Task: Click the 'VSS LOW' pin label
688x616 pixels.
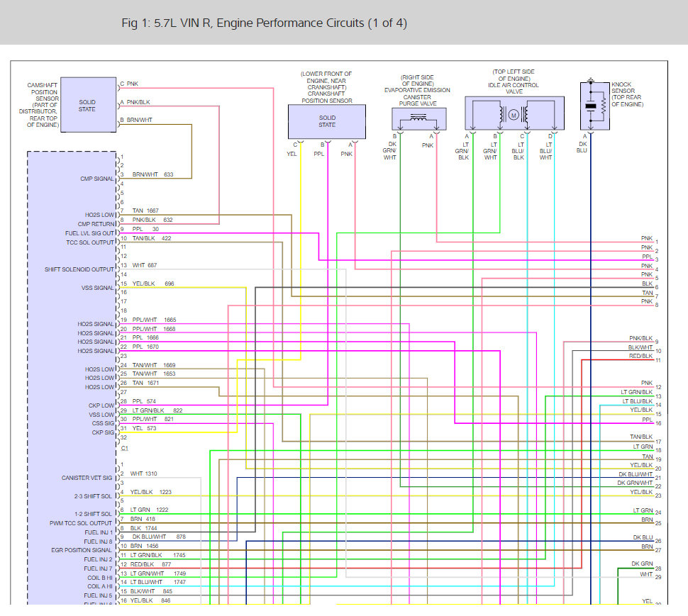Action: coord(101,415)
